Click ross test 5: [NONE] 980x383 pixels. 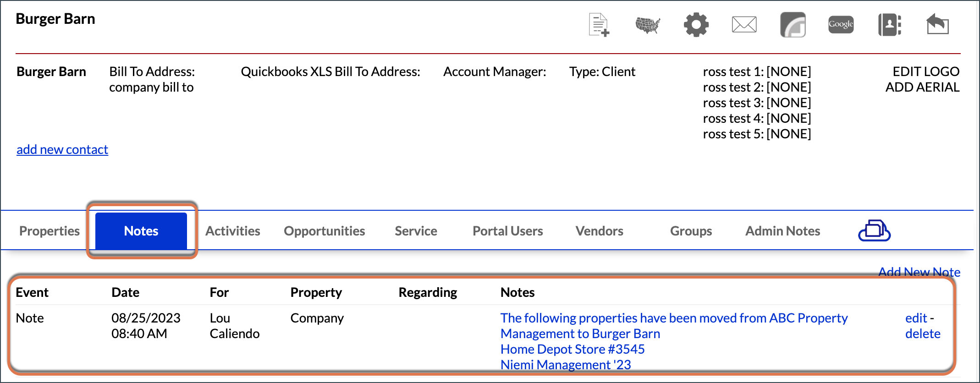coord(757,134)
